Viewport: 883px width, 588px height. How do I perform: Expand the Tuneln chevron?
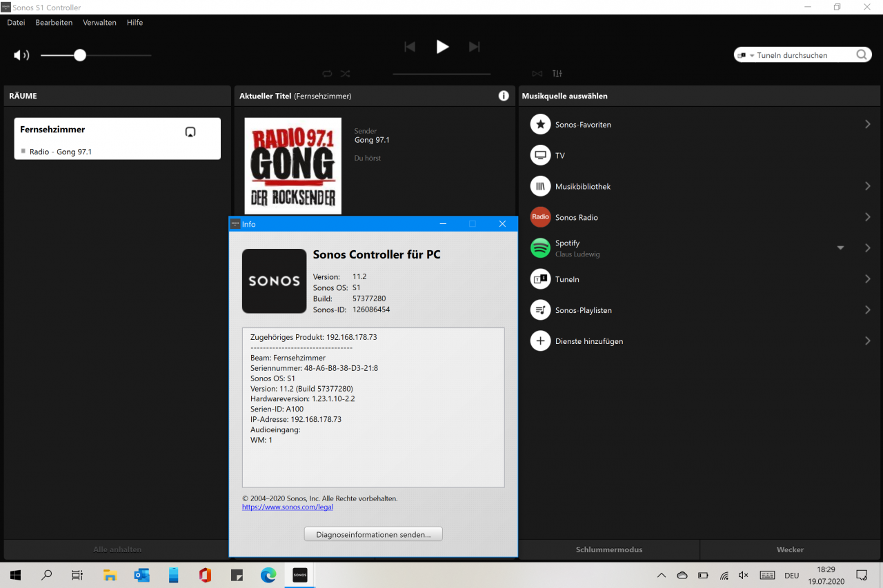click(x=868, y=279)
